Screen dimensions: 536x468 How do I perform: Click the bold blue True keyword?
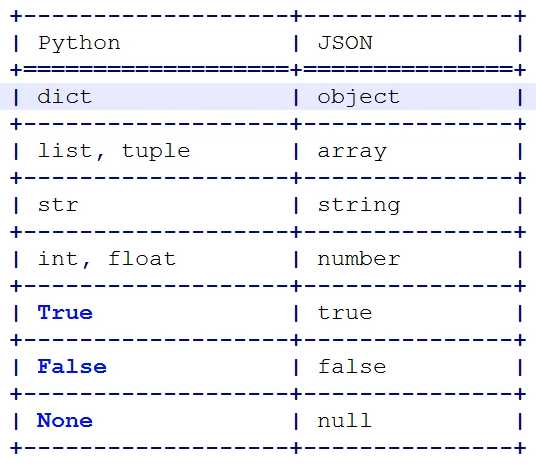65,313
